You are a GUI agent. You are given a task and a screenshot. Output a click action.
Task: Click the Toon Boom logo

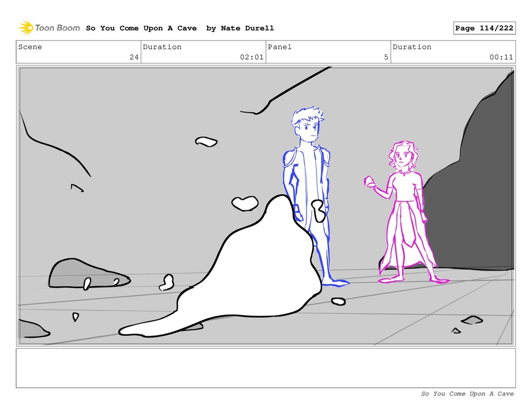(49, 28)
